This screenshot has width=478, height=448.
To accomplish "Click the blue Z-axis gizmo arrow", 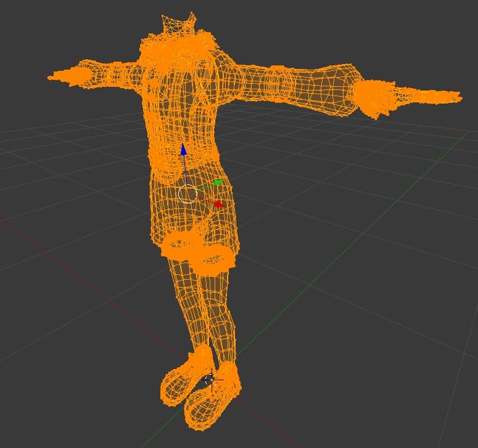I will tap(184, 150).
